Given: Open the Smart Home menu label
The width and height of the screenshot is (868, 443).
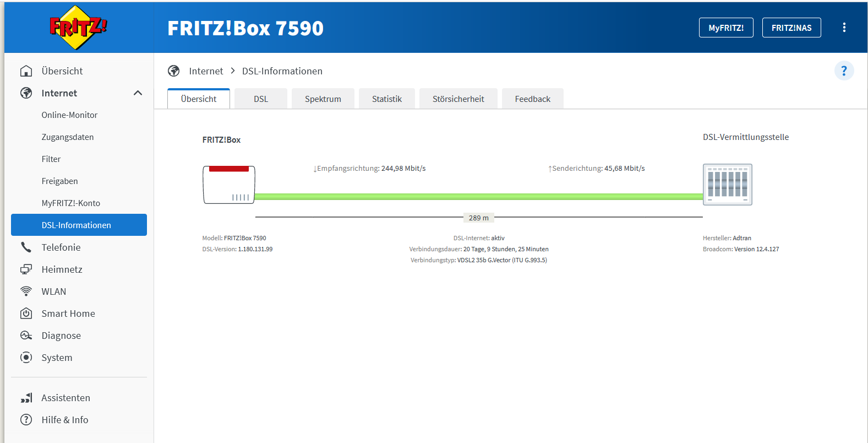Looking at the screenshot, I should (68, 314).
